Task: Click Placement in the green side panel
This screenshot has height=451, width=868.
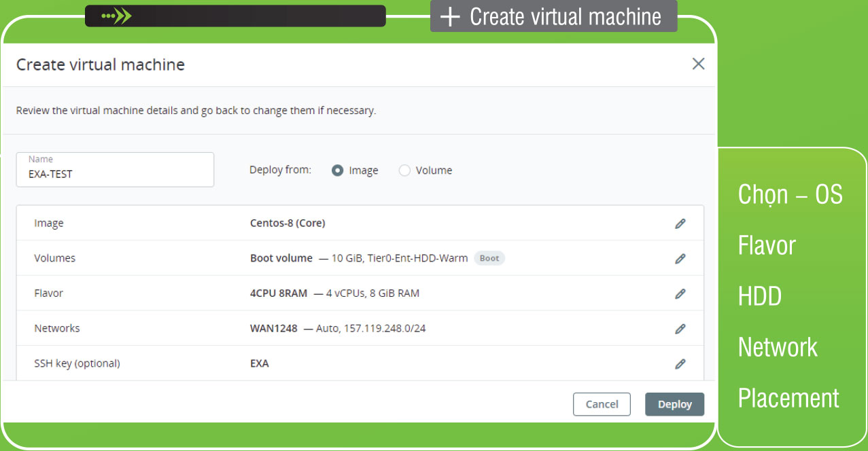Action: [x=788, y=398]
